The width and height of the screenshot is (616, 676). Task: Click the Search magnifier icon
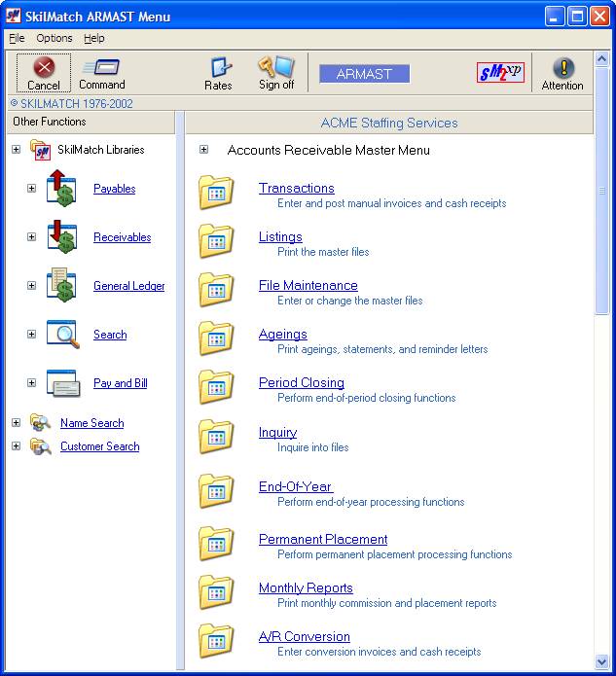pos(63,334)
